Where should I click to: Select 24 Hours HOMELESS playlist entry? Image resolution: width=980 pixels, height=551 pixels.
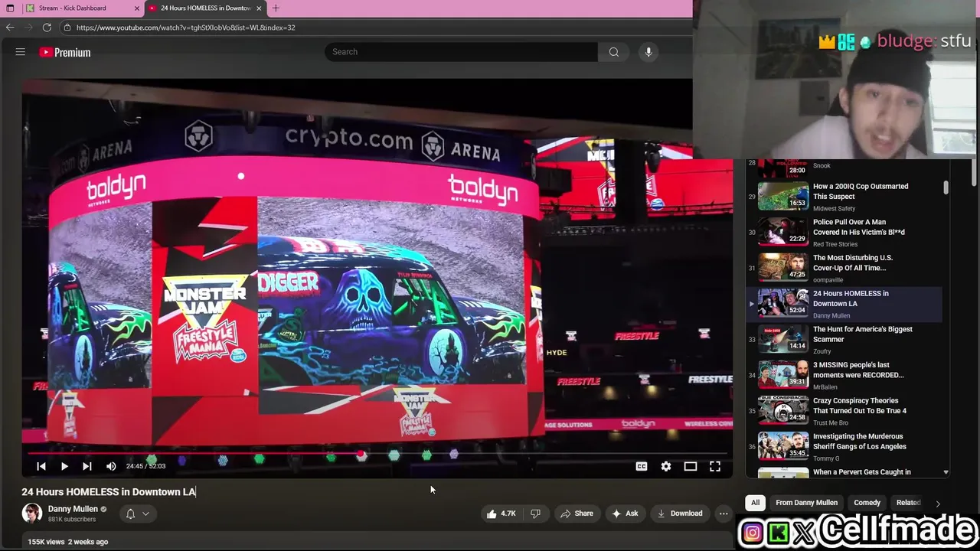pyautogui.click(x=844, y=303)
